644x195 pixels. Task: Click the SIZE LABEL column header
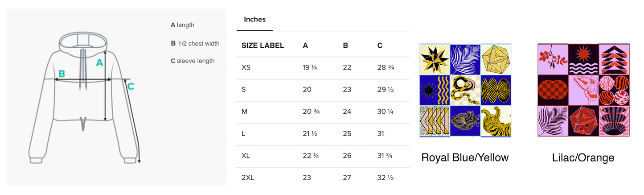pyautogui.click(x=263, y=46)
